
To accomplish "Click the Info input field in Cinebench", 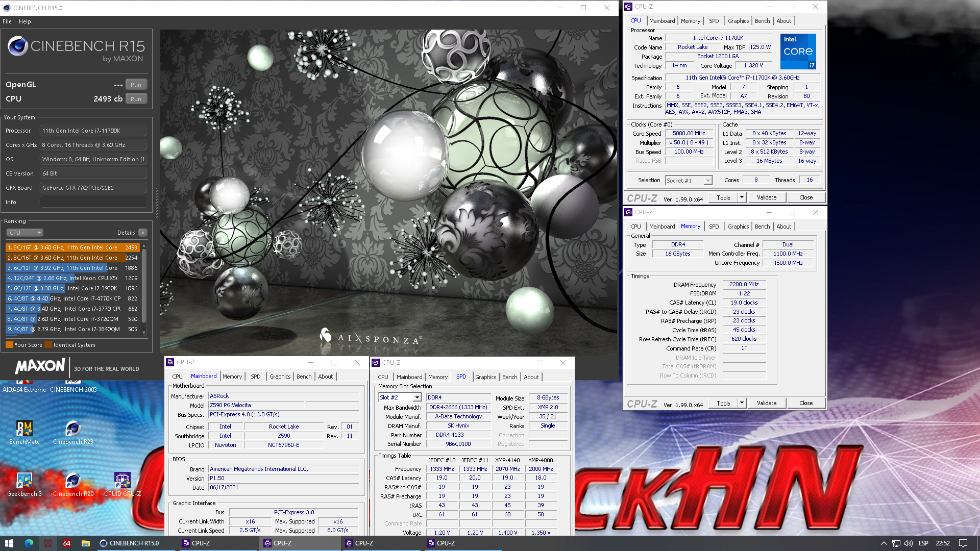I will tap(93, 202).
